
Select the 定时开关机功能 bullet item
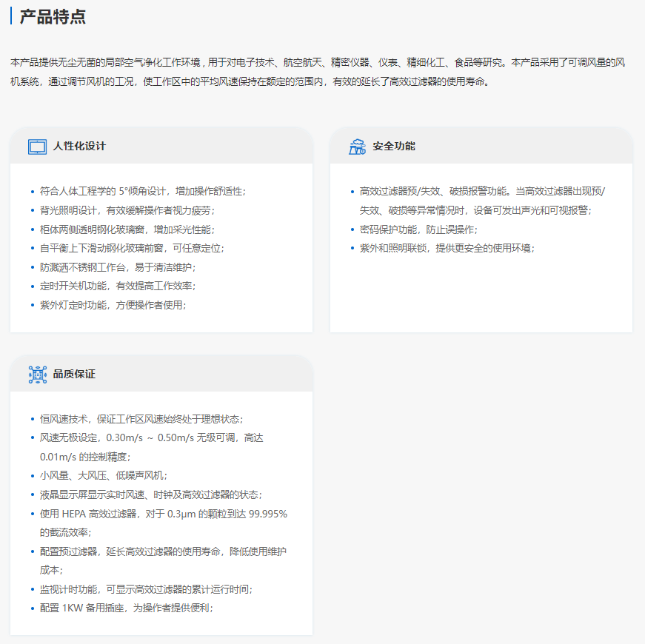pyautogui.click(x=118, y=286)
